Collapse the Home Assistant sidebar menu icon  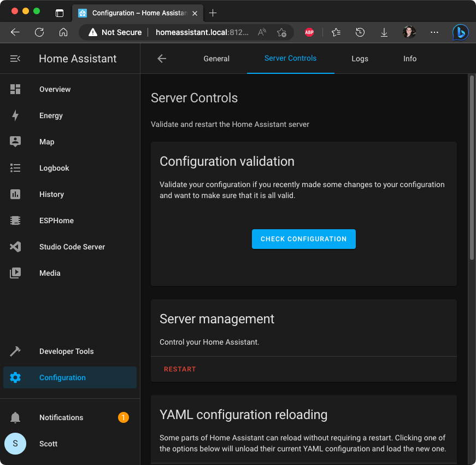click(15, 59)
